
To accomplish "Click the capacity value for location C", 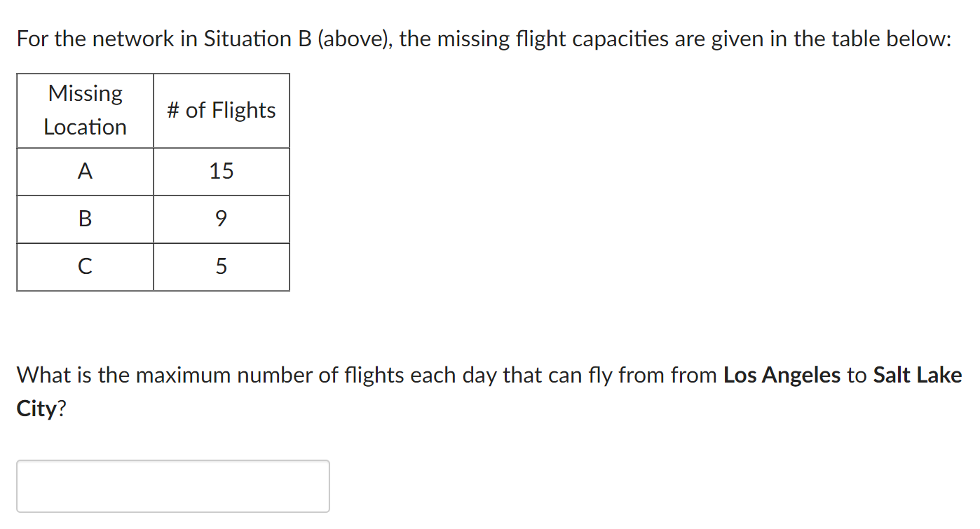I will [222, 266].
